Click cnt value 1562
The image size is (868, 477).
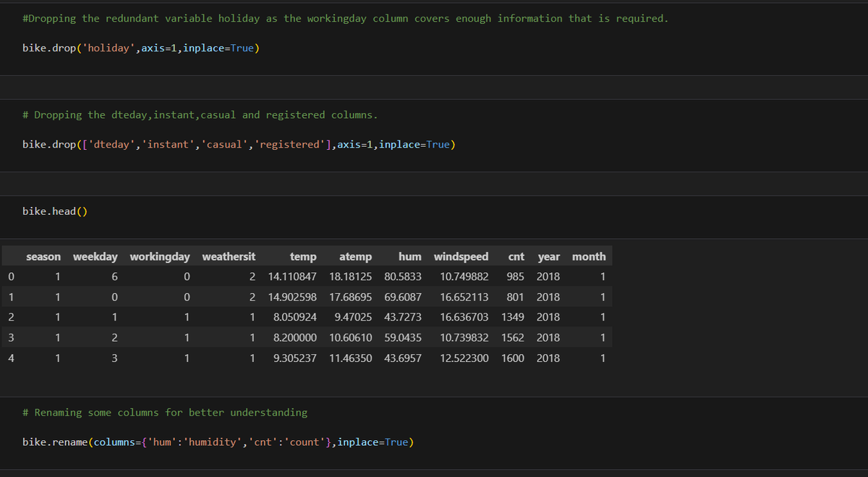click(513, 337)
